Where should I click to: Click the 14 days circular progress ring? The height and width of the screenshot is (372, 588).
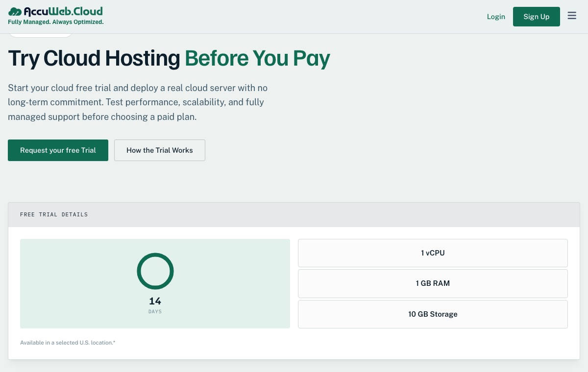tap(155, 271)
